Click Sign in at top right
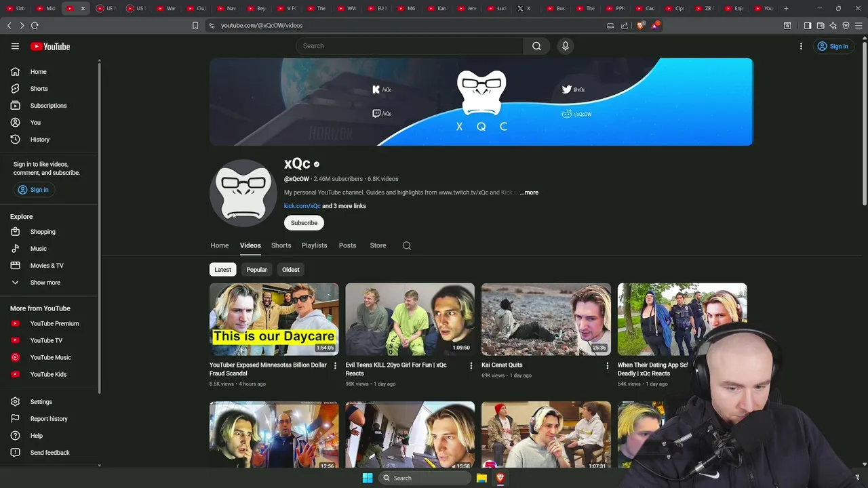Image resolution: width=868 pixels, height=488 pixels. click(833, 46)
